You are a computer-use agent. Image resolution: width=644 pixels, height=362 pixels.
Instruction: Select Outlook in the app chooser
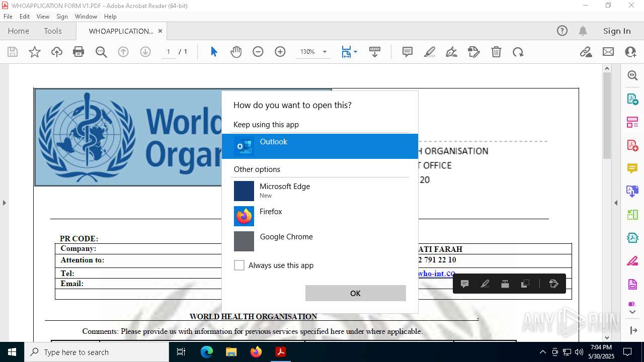tap(320, 146)
